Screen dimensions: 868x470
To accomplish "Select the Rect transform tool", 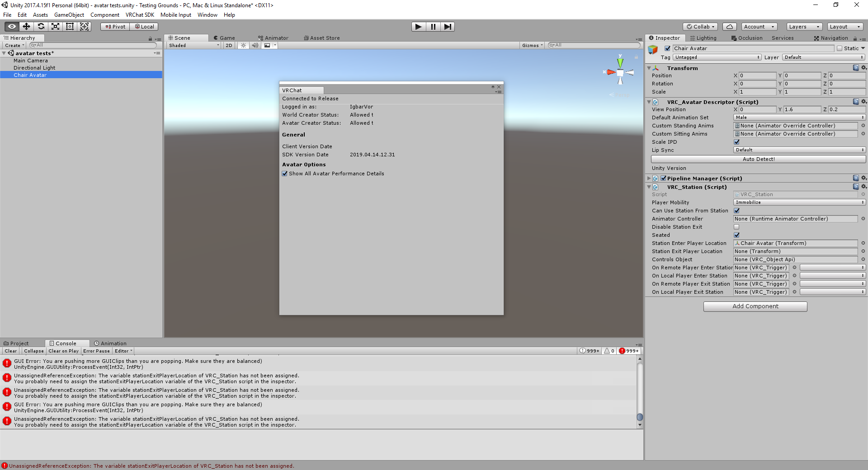I will [70, 27].
